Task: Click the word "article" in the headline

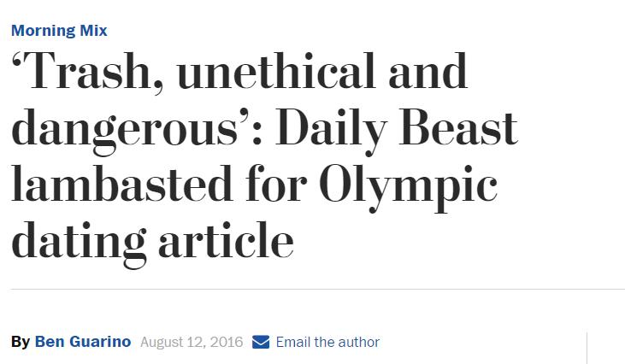Action: pyautogui.click(x=226, y=240)
